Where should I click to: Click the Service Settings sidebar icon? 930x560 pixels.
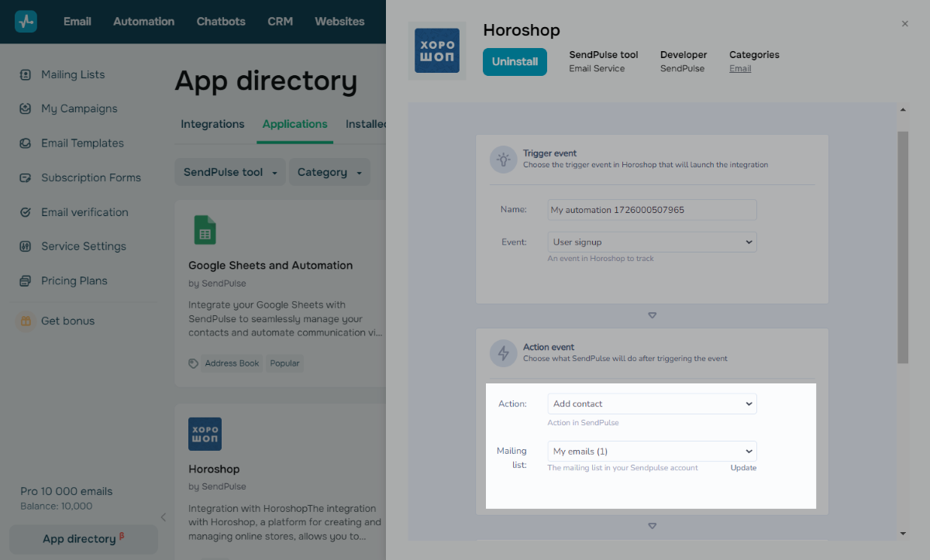click(x=26, y=246)
